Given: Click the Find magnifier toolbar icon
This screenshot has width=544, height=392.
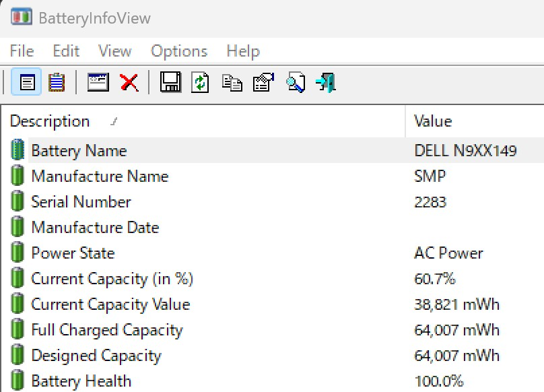Looking at the screenshot, I should [296, 82].
